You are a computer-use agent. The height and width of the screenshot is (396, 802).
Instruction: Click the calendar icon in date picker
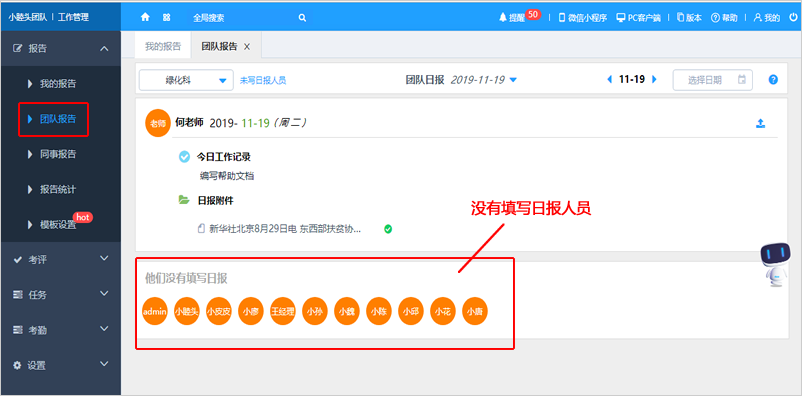(x=742, y=80)
